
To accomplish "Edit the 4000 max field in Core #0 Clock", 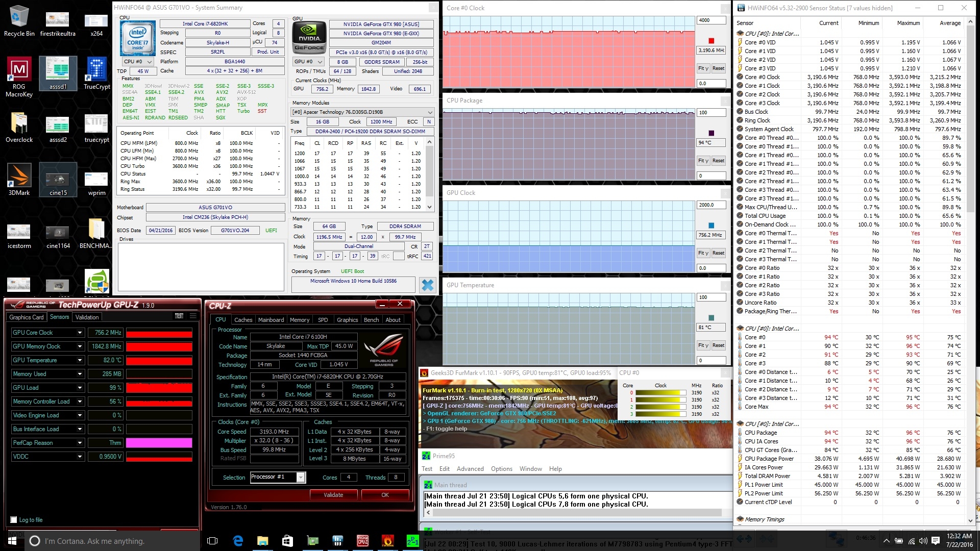I will (711, 20).
